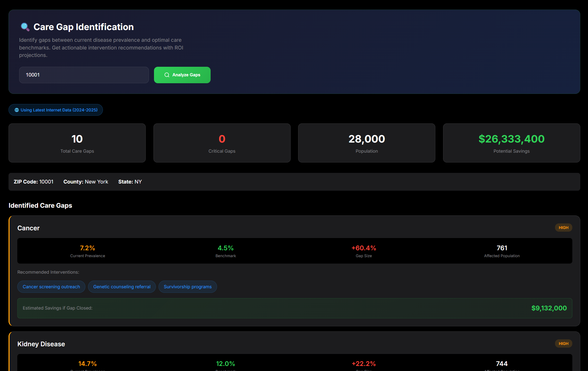
Task: Click the search icon in Analyze Gaps
Action: point(167,75)
